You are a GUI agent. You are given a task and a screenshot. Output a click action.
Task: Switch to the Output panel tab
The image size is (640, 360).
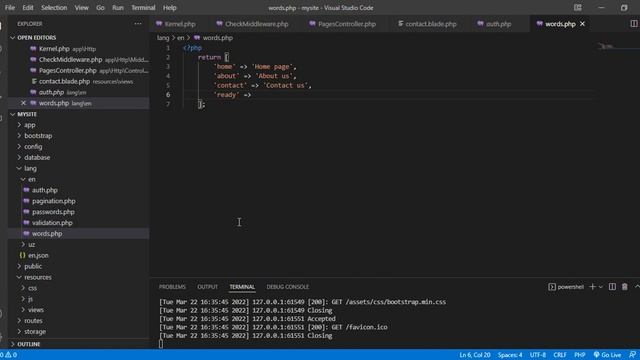207,287
